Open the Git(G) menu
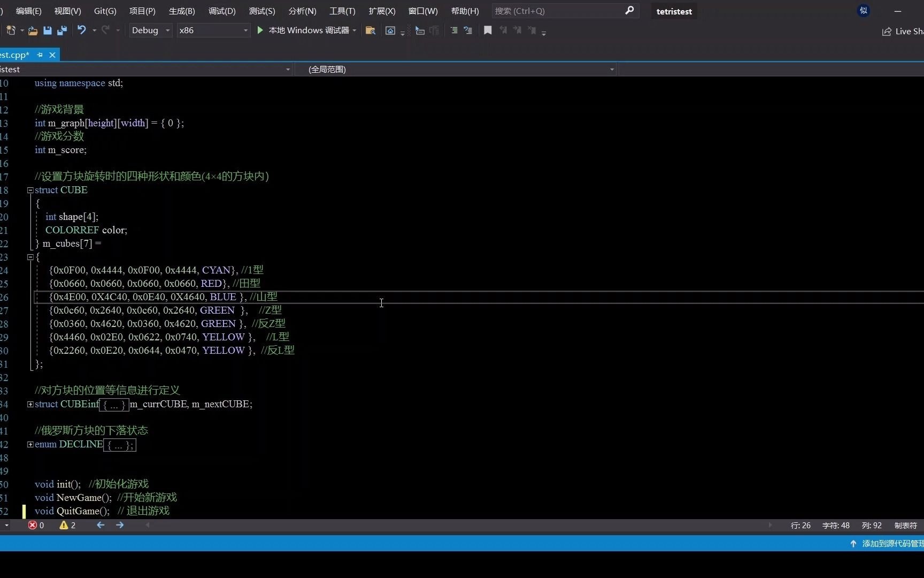The height and width of the screenshot is (578, 924). pyautogui.click(x=105, y=11)
